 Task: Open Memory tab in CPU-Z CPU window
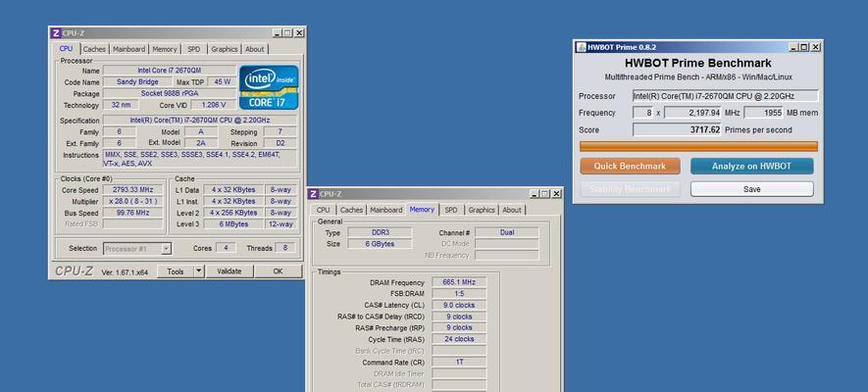click(165, 49)
